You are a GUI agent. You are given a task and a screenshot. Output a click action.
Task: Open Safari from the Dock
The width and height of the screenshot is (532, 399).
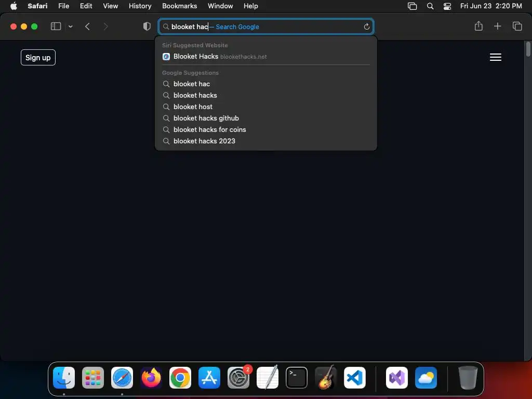(x=122, y=378)
